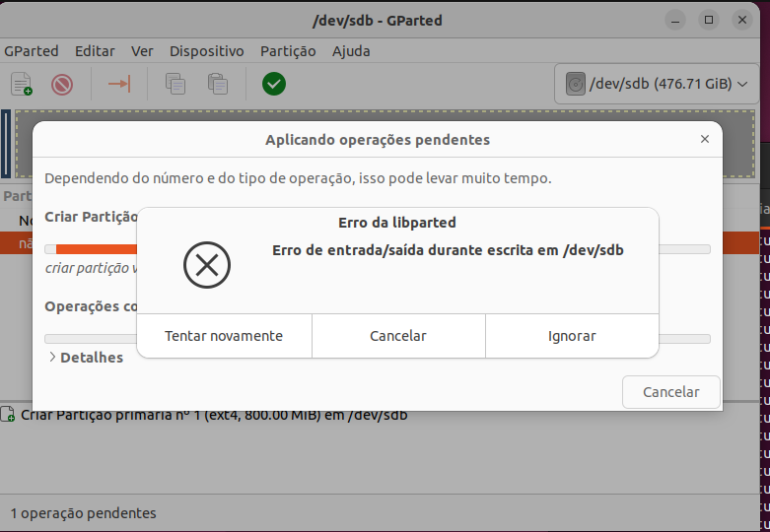This screenshot has height=532, width=770.
Task: Click the green Apply operations checkmark icon
Action: tap(274, 84)
